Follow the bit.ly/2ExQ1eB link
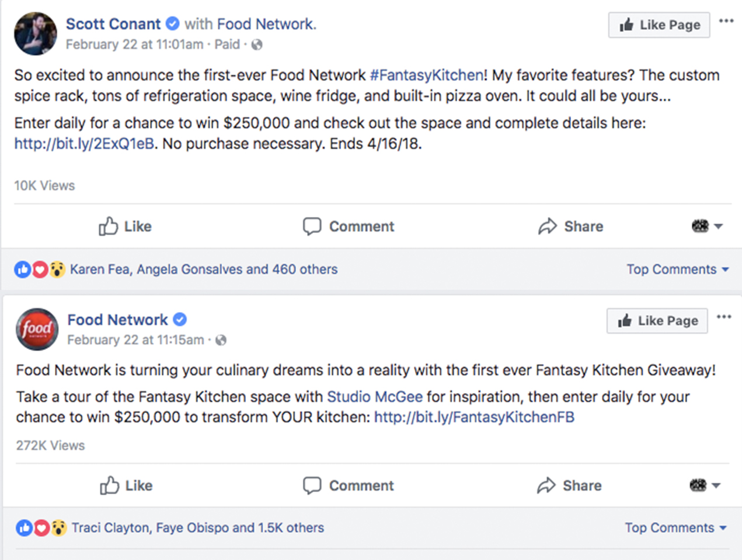Image resolution: width=742 pixels, height=560 pixels. click(85, 143)
